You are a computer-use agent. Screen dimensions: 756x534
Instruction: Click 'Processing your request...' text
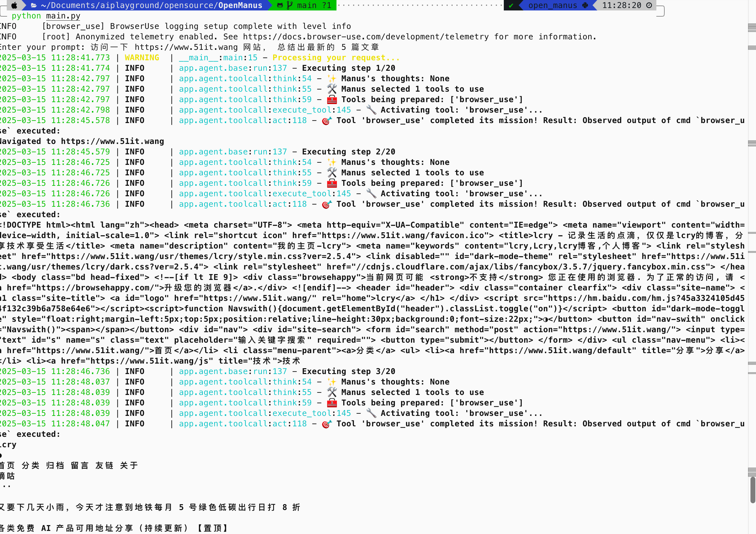coord(336,58)
